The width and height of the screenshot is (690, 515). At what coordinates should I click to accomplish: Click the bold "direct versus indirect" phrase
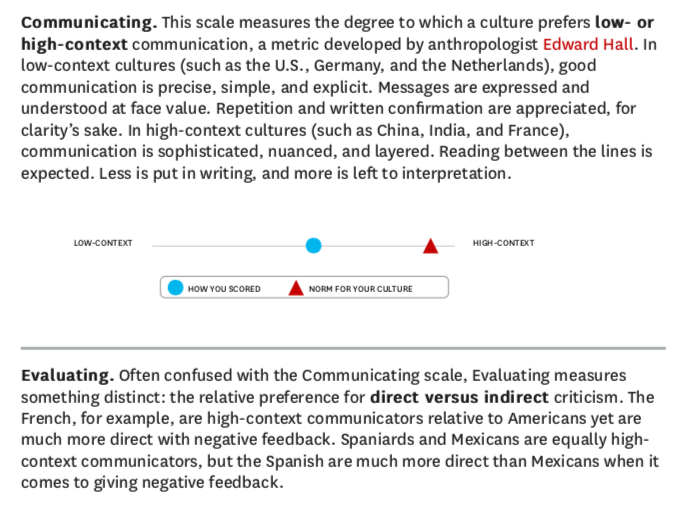tap(459, 397)
